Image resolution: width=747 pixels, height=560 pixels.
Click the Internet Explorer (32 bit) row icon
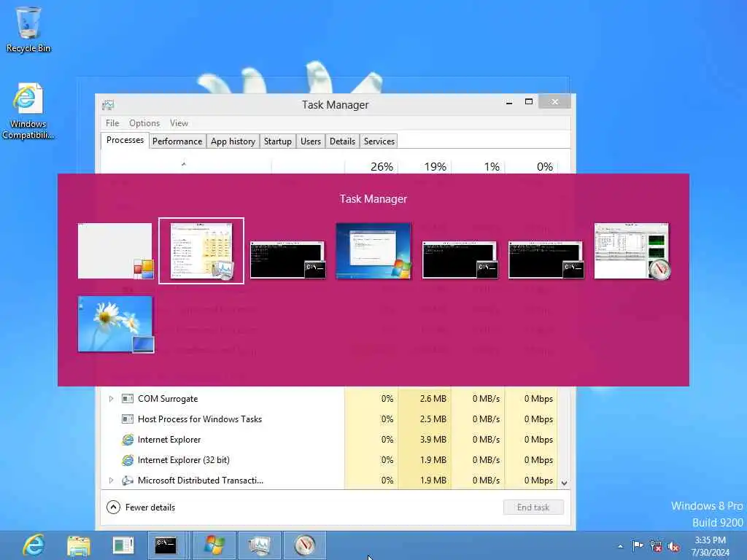pyautogui.click(x=128, y=460)
